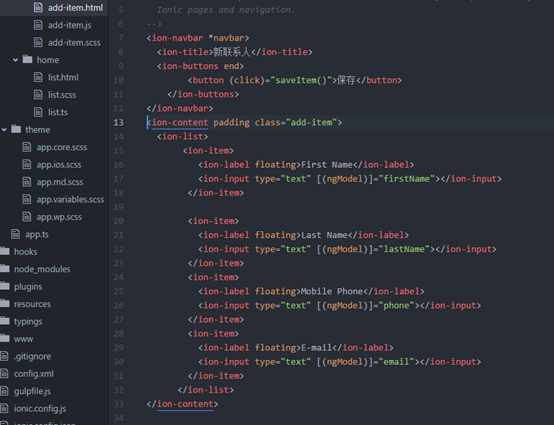The height and width of the screenshot is (425, 554).
Task: Open app.ts file
Action: (x=37, y=234)
